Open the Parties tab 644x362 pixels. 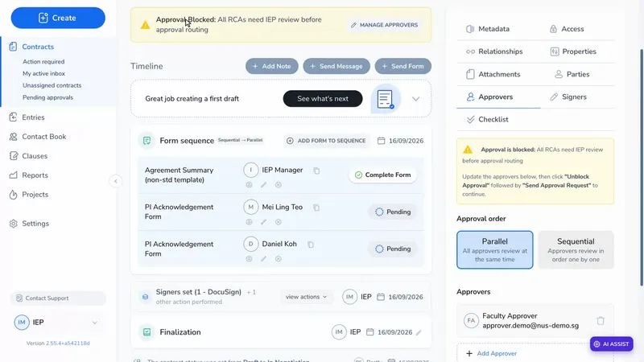pos(572,74)
